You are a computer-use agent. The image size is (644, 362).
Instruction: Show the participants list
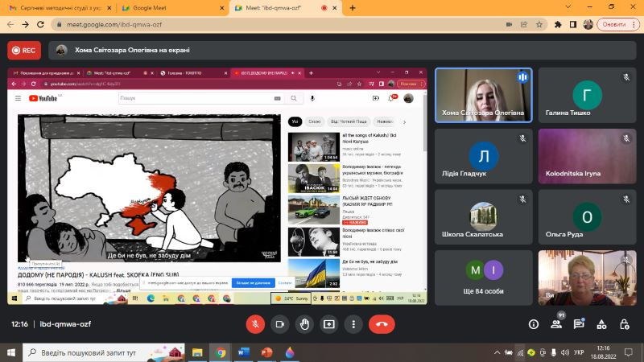tap(556, 325)
